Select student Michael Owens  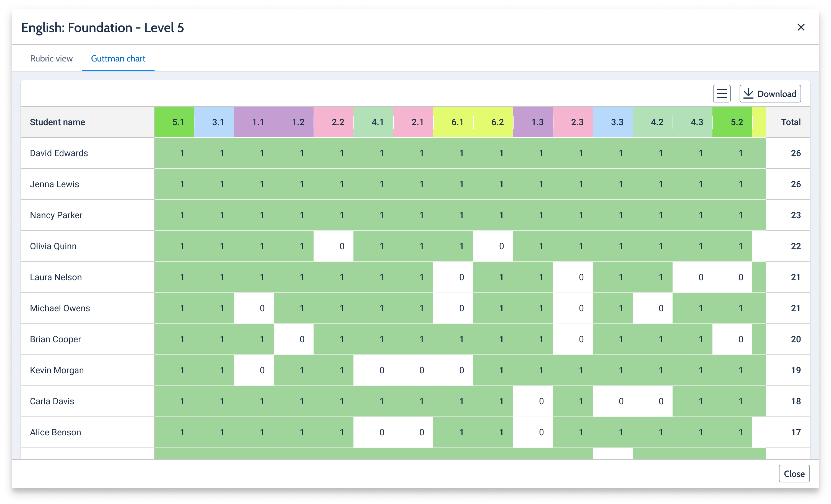(60, 308)
